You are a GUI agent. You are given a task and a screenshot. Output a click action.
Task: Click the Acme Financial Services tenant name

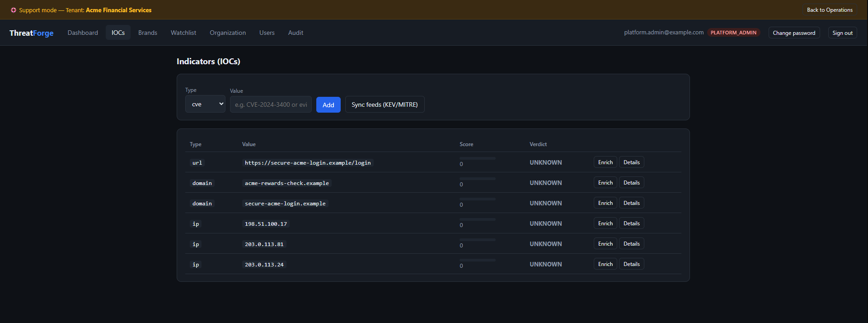[x=119, y=10]
